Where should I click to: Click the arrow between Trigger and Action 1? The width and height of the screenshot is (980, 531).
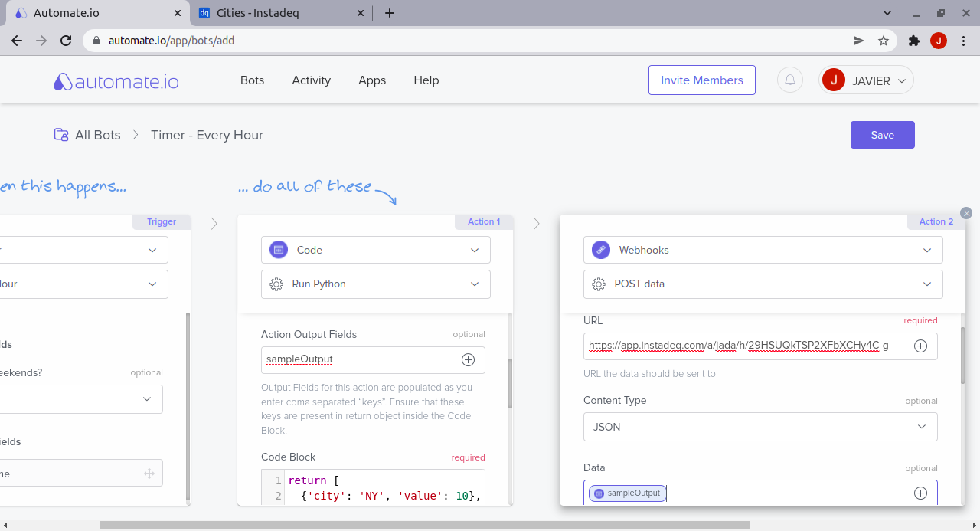click(x=214, y=224)
